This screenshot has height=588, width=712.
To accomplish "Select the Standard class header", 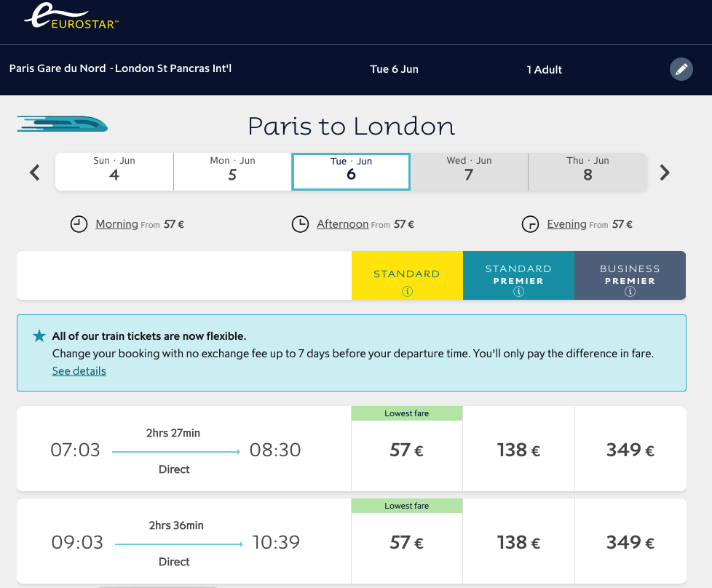I will click(407, 275).
